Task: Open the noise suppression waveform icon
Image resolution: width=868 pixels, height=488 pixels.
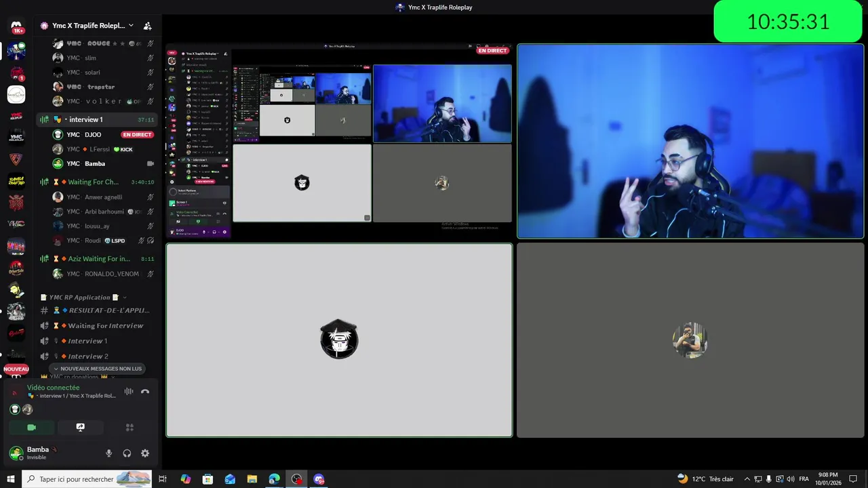Action: [129, 391]
